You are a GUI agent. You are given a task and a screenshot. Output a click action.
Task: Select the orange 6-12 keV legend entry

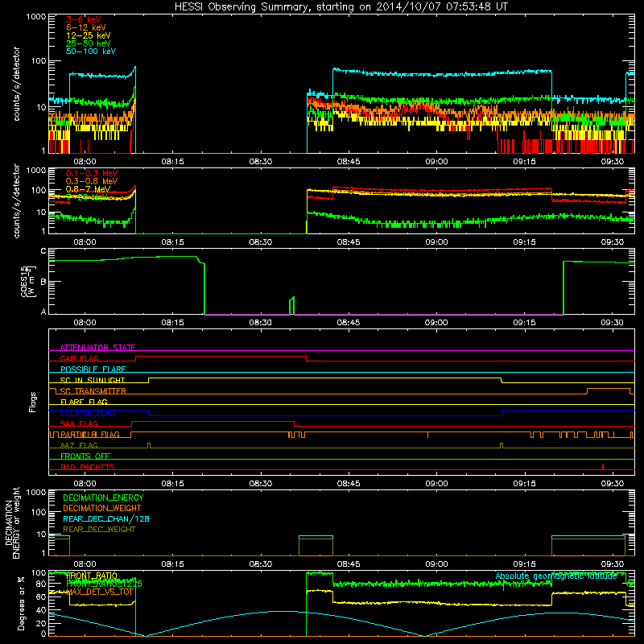(86, 27)
